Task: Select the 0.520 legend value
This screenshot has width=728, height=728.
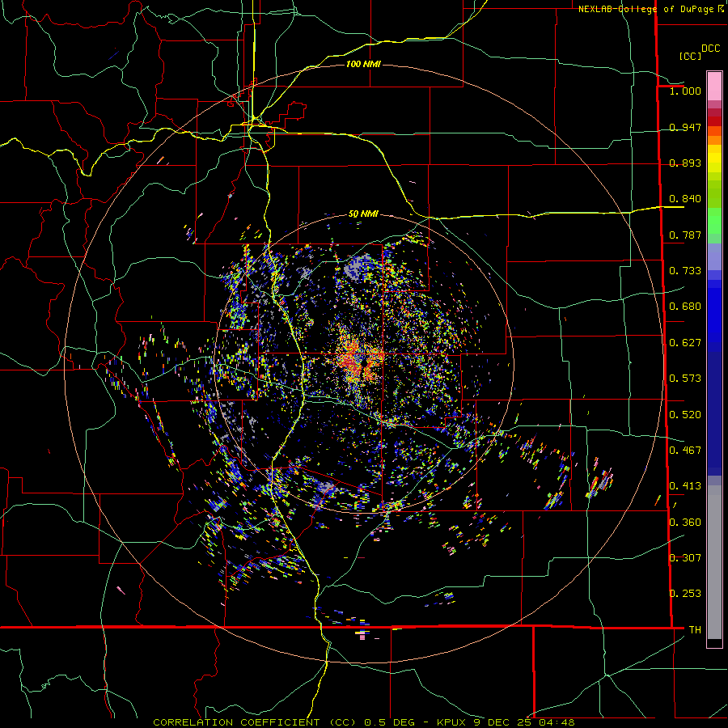Action: pos(685,415)
